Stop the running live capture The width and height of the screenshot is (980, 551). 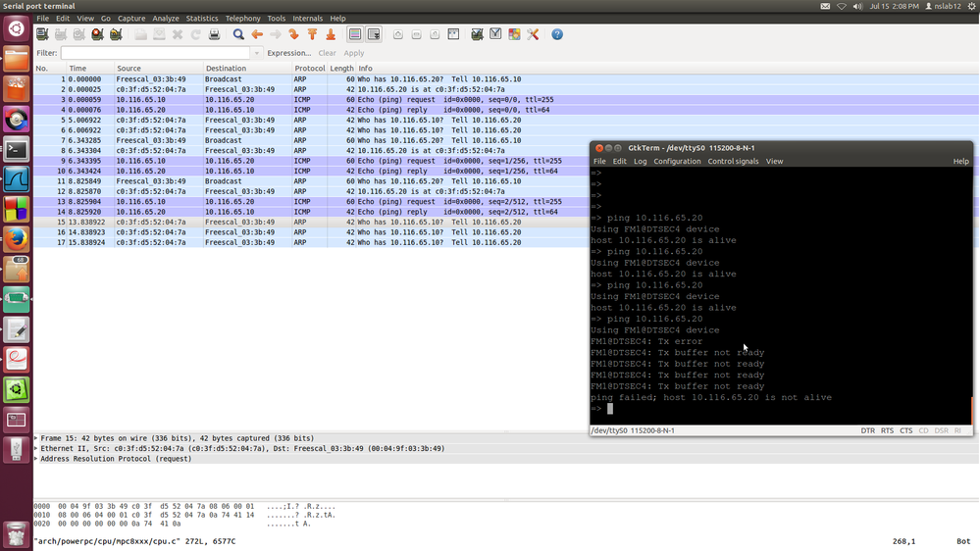coord(97,34)
